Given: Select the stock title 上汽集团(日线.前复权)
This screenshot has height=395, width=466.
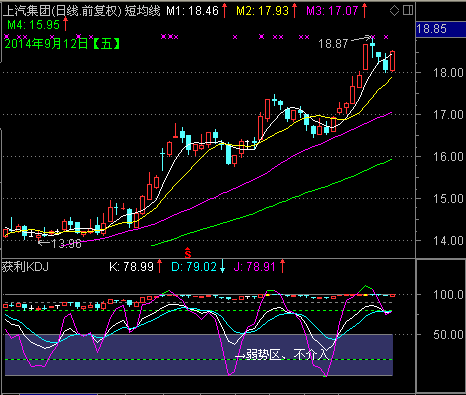Looking at the screenshot, I should click(x=62, y=11).
